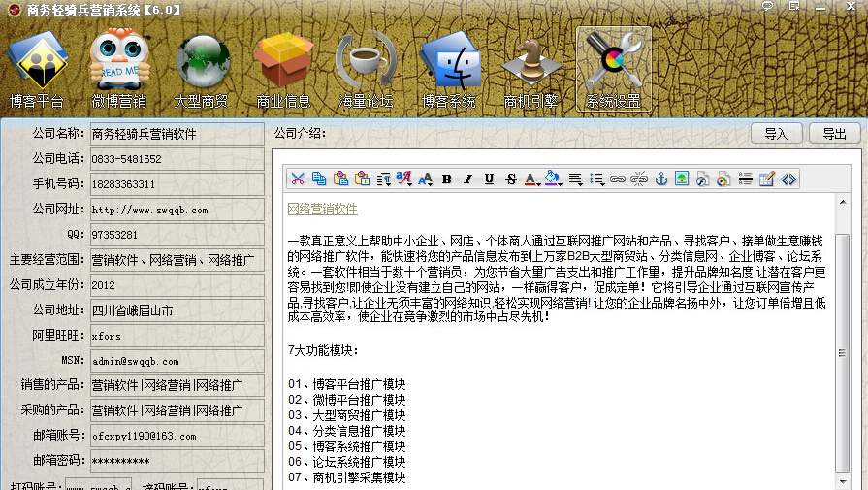This screenshot has width=868, height=490.
Task: Click the 邮箱账号 input field
Action: [177, 436]
